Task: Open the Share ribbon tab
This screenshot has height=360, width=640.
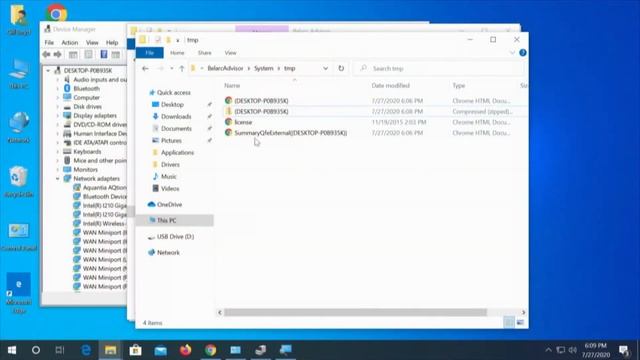Action: tap(204, 53)
